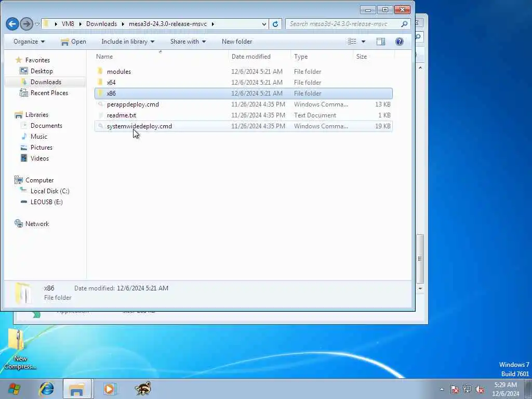Change the view with the views icon
The width and height of the screenshot is (532, 399).
point(352,42)
